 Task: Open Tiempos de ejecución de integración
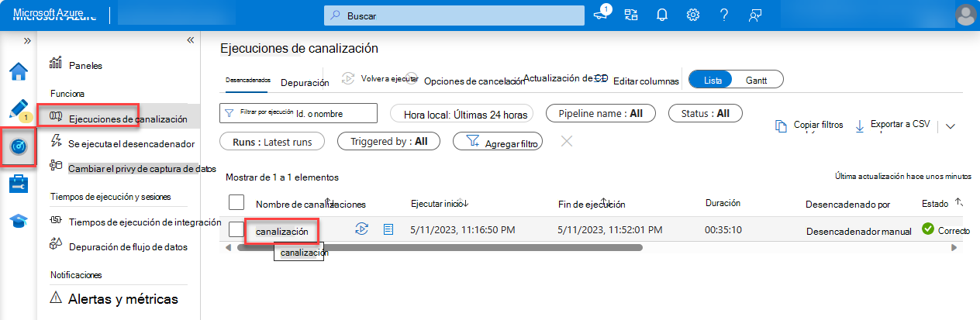pyautogui.click(x=135, y=222)
